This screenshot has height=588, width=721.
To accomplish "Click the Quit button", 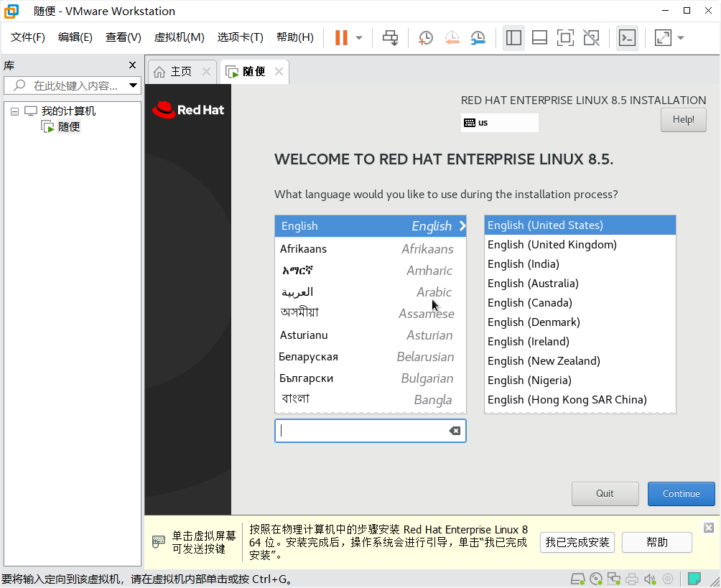I will pos(605,494).
